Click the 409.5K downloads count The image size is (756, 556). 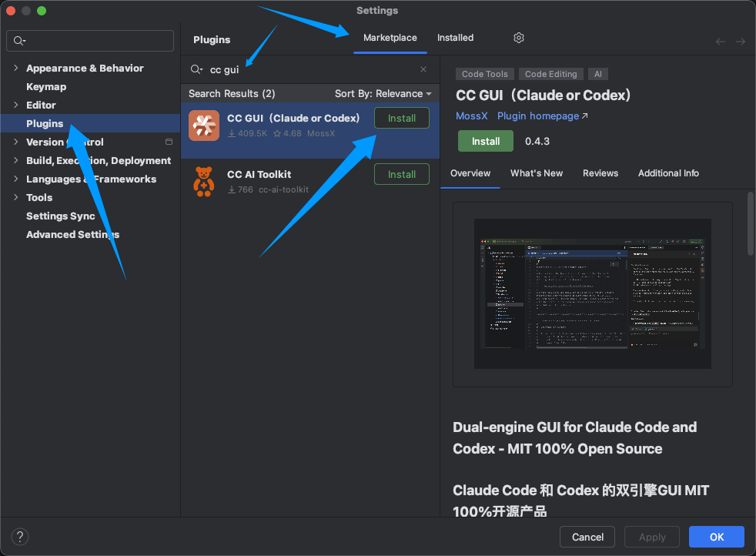coord(248,133)
